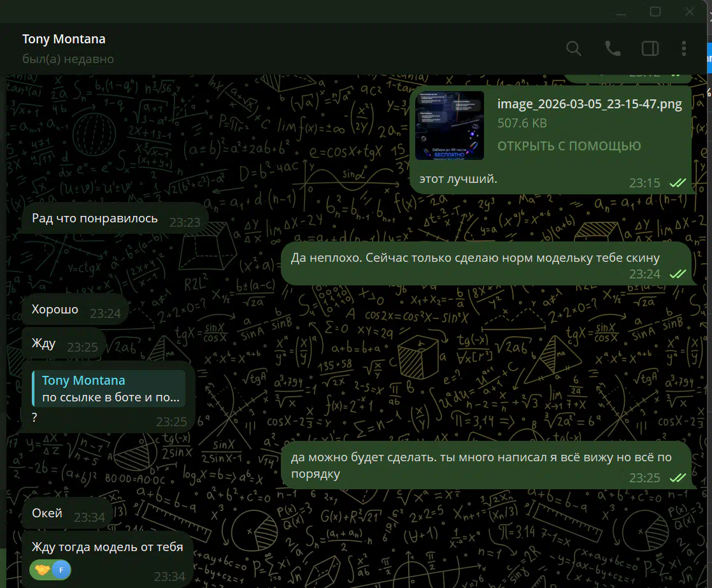
Task: Start a voice call with Tony Montana
Action: tap(613, 49)
